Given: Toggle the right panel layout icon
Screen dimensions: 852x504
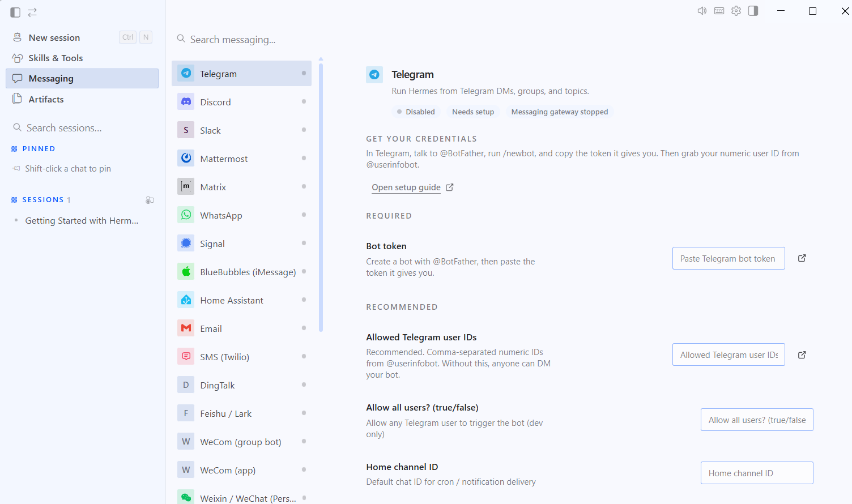Looking at the screenshot, I should [753, 11].
